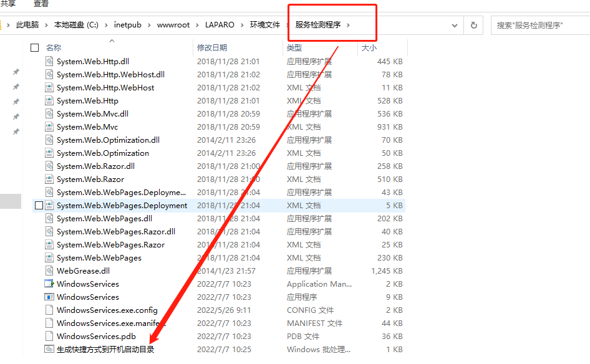This screenshot has height=364, width=590.
Task: Click the WindowsServices Application Manifest icon
Action: (49, 284)
